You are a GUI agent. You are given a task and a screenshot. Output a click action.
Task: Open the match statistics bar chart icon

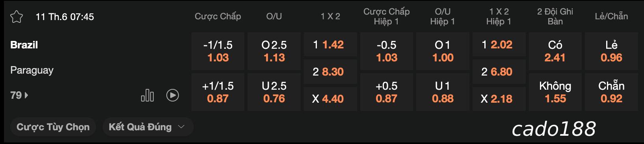point(147,95)
